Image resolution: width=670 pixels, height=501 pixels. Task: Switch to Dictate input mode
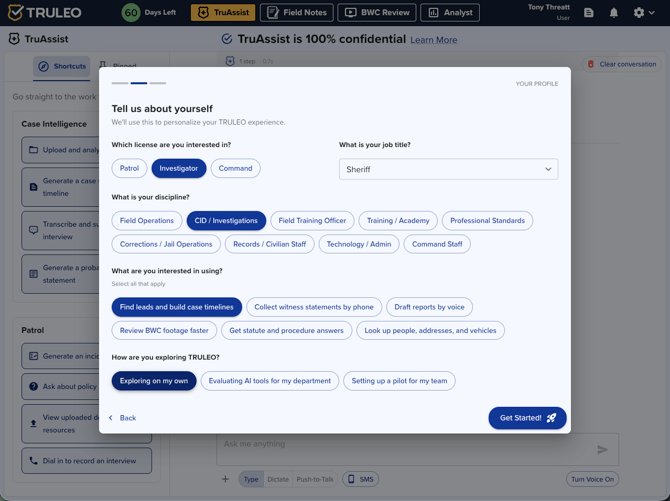click(278, 480)
